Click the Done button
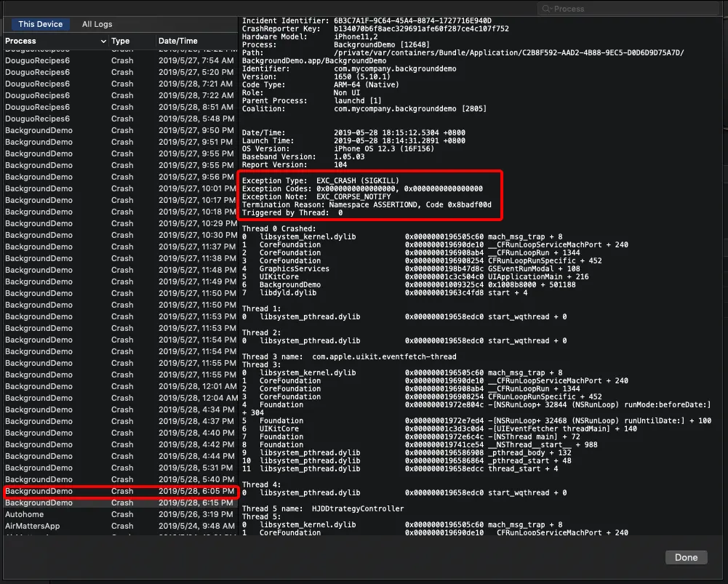 (686, 558)
